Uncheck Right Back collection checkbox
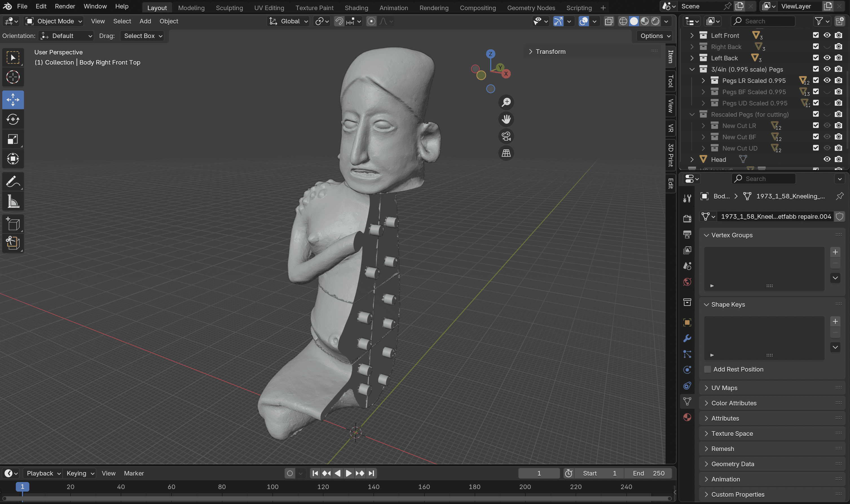Image resolution: width=850 pixels, height=504 pixels. coord(816,47)
